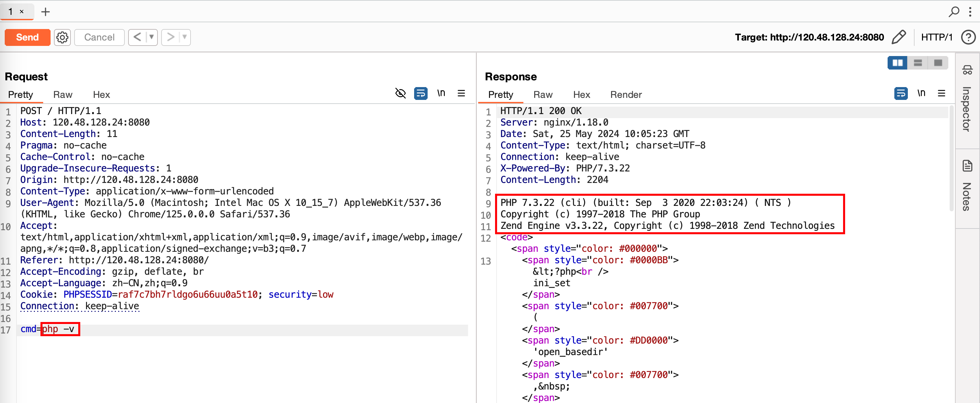Viewport: 980px width, 403px height.
Task: Open the Inspector side panel
Action: 967,99
